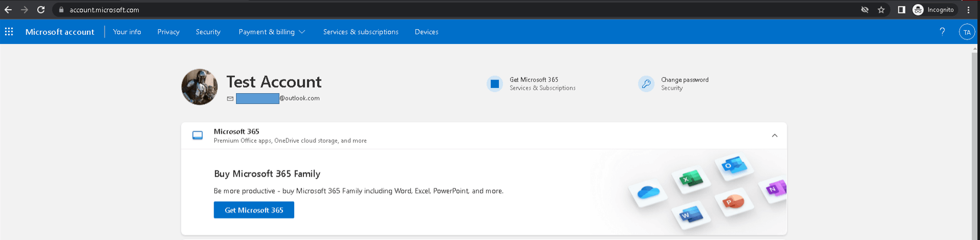Toggle the browser side panel icon
The height and width of the screenshot is (240, 980).
(x=901, y=10)
